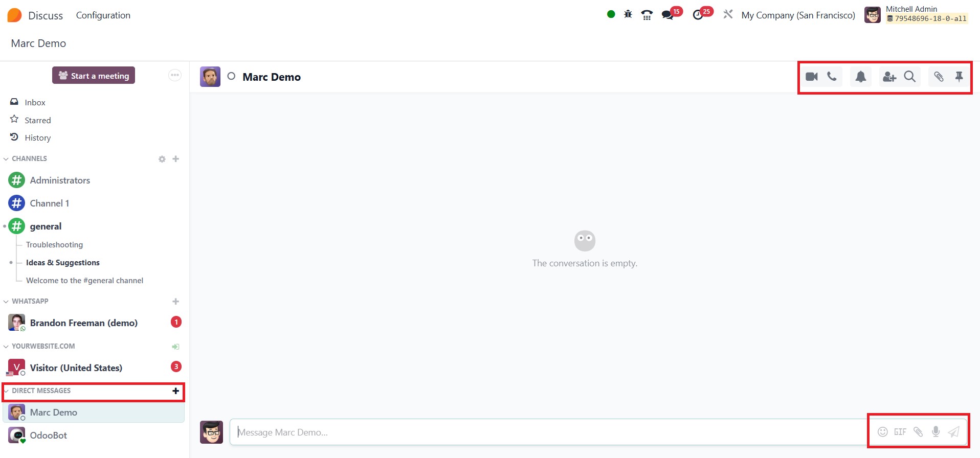This screenshot has width=980, height=458.
Task: Click Marc Demo avatar in conversation header
Action: tap(210, 77)
